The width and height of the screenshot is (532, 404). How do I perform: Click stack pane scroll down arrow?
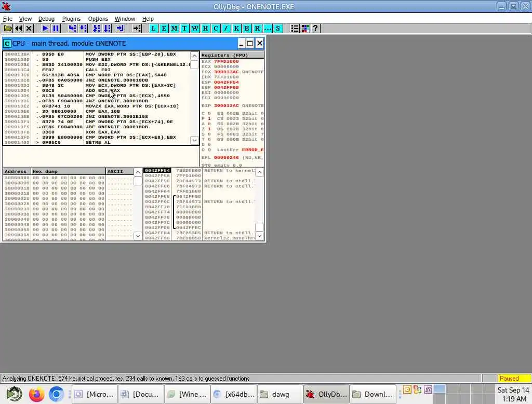tap(259, 236)
